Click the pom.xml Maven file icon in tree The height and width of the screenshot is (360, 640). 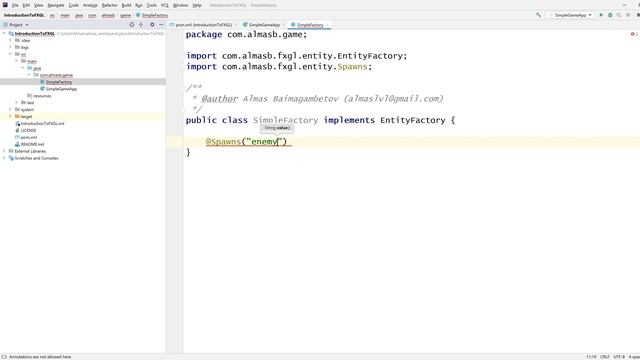pos(17,137)
